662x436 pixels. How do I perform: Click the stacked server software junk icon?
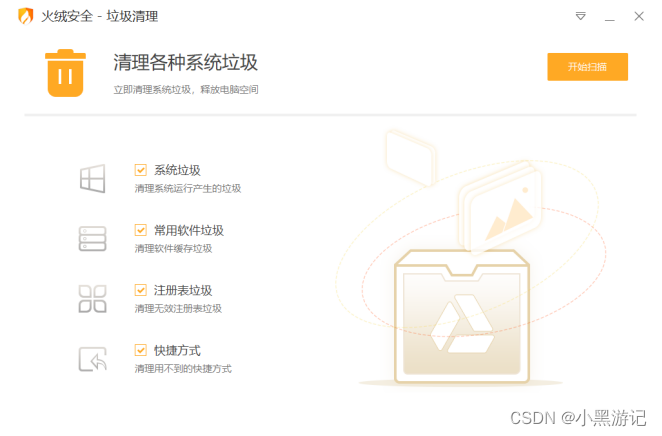coord(92,239)
